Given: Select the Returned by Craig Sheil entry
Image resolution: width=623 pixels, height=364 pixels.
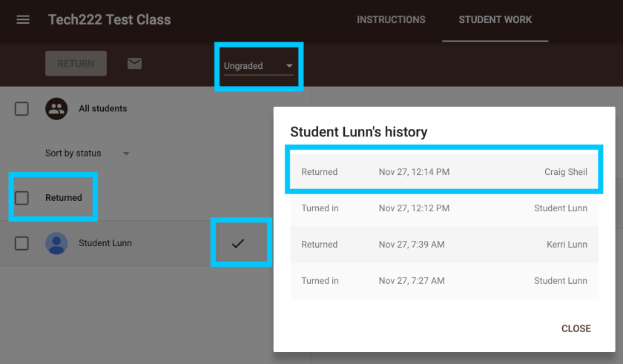Looking at the screenshot, I should coord(444,172).
